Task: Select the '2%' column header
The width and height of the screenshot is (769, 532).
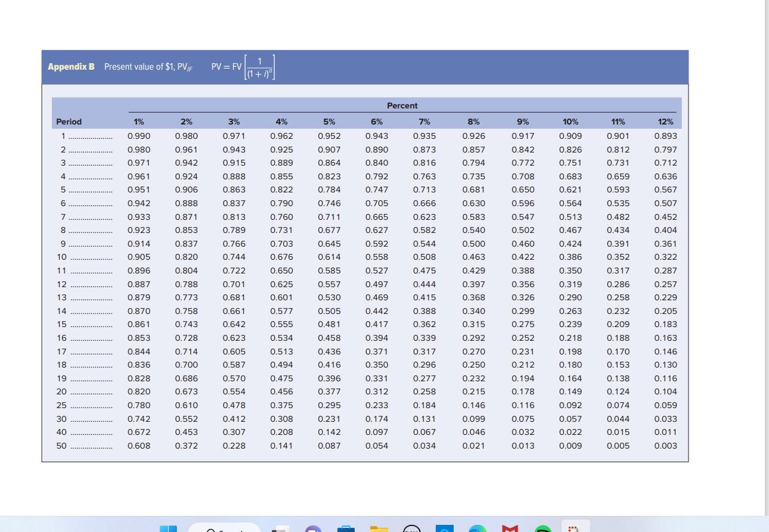Action: click(186, 122)
